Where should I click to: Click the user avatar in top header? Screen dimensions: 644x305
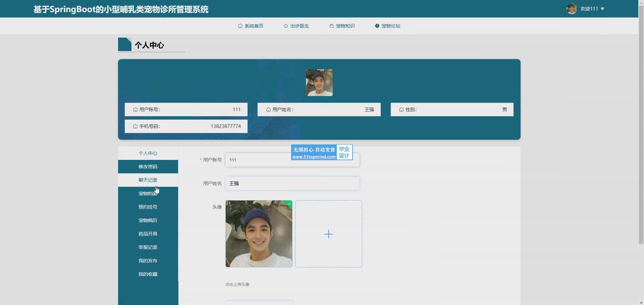(572, 9)
